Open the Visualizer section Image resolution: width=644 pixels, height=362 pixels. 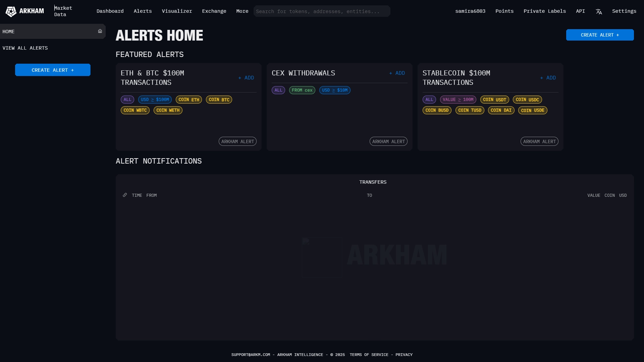(x=177, y=11)
